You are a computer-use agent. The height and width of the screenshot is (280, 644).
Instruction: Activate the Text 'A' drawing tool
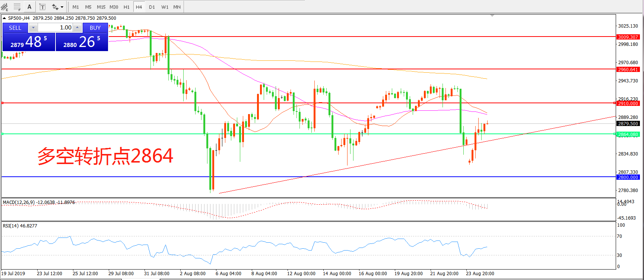pos(29,7)
